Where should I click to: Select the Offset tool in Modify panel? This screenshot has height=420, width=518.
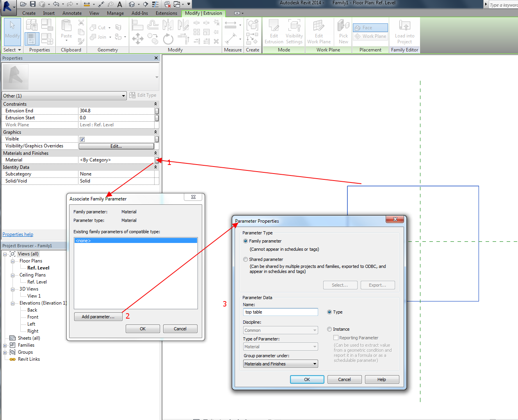(x=153, y=25)
